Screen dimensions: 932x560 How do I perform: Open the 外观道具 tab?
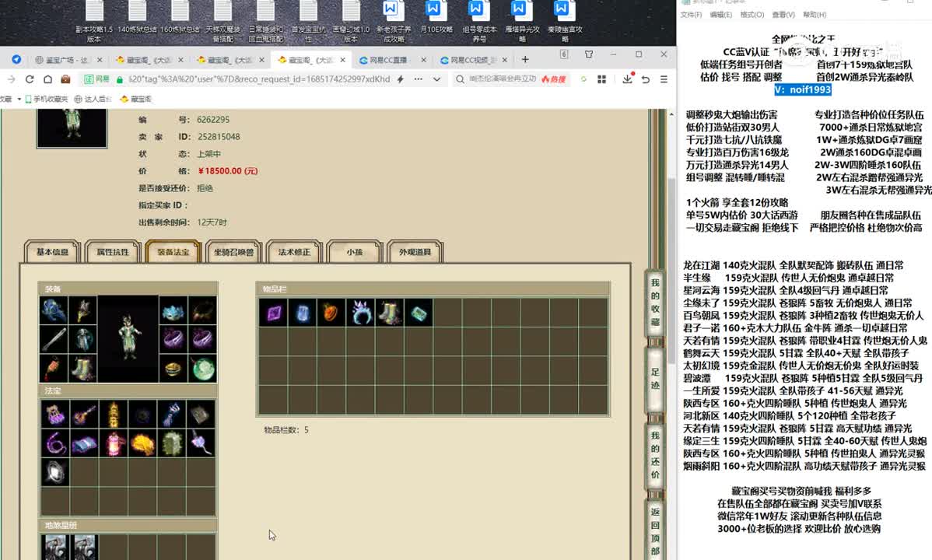(x=415, y=252)
